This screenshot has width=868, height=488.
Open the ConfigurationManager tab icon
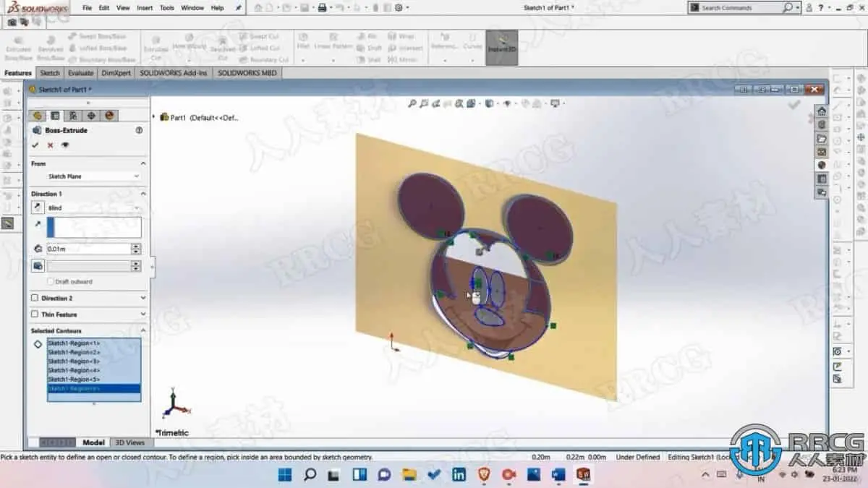pos(73,116)
